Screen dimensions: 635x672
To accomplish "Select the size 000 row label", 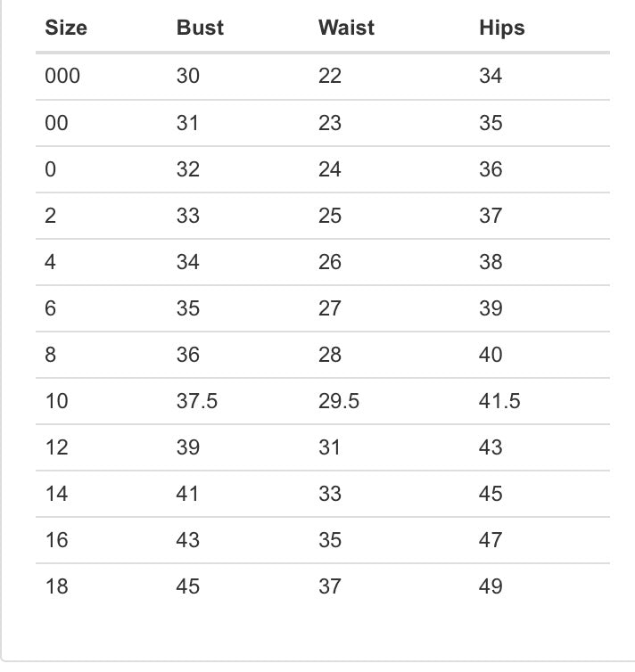I will point(62,77).
